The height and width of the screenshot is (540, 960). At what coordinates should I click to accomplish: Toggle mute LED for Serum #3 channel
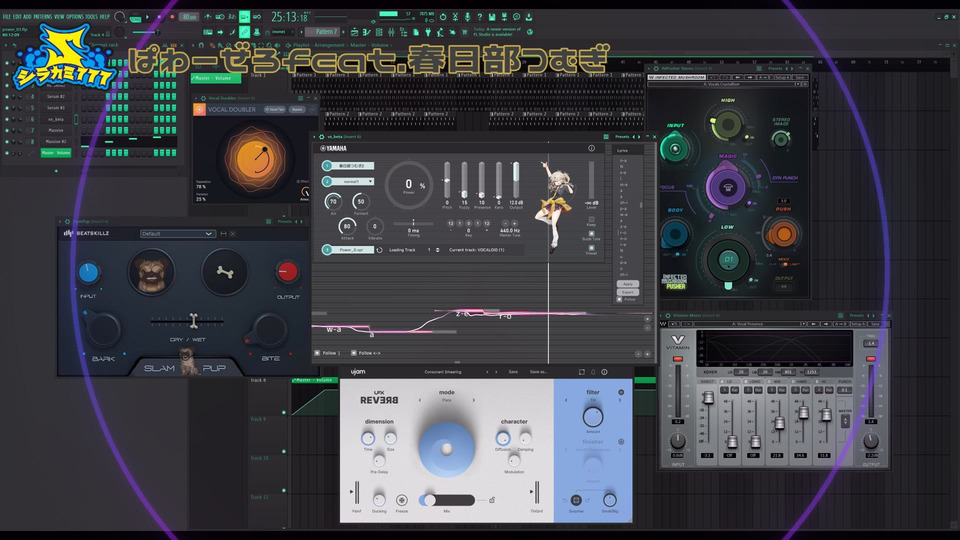tap(7, 108)
